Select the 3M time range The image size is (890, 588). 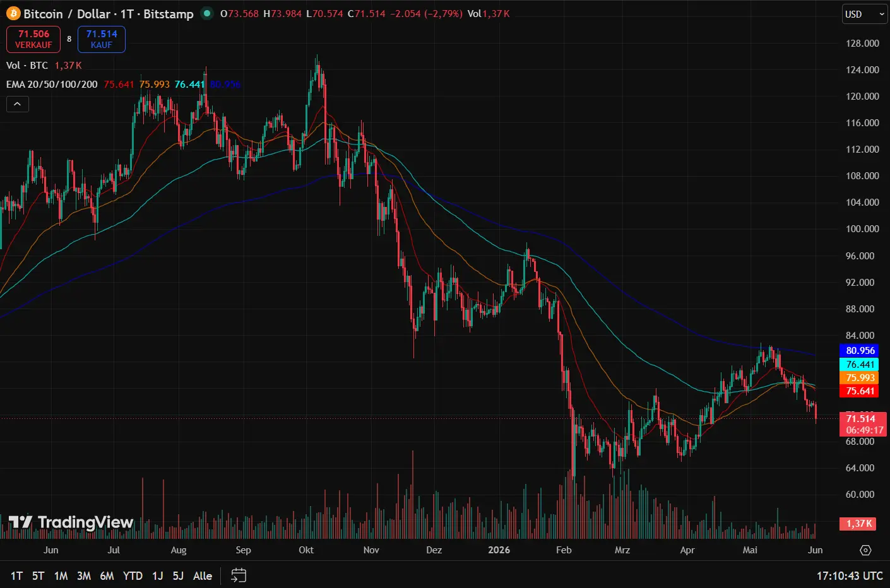84,575
